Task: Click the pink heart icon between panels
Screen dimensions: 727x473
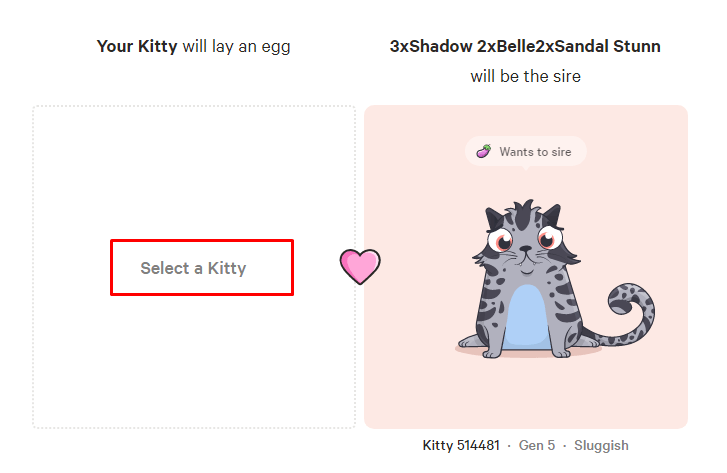Action: click(x=360, y=266)
